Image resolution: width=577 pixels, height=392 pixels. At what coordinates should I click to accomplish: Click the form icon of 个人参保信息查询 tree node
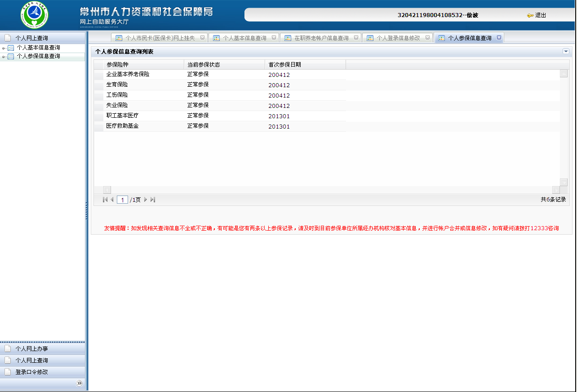[x=11, y=57]
